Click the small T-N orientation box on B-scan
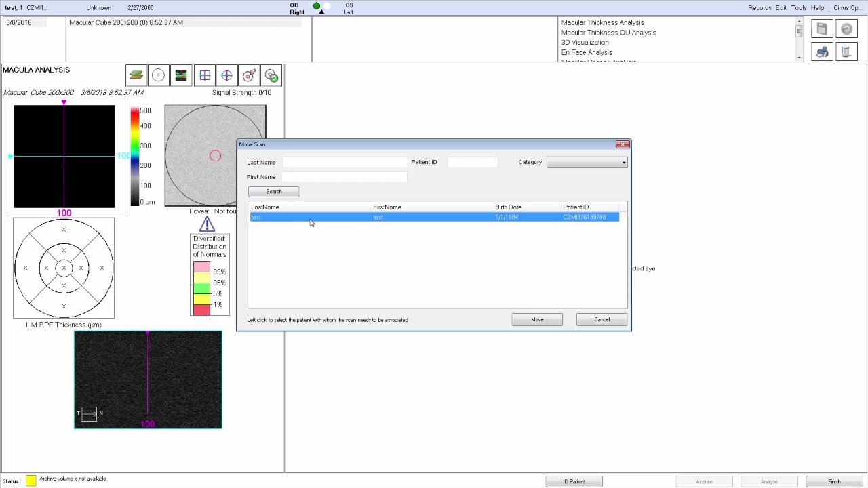The image size is (868, 488). click(x=90, y=413)
